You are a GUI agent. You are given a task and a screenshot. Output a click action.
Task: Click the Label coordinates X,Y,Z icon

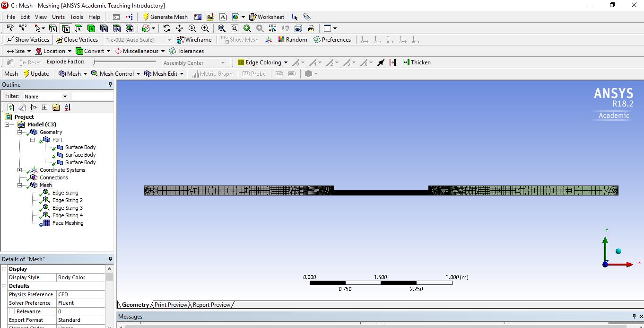click(23, 28)
